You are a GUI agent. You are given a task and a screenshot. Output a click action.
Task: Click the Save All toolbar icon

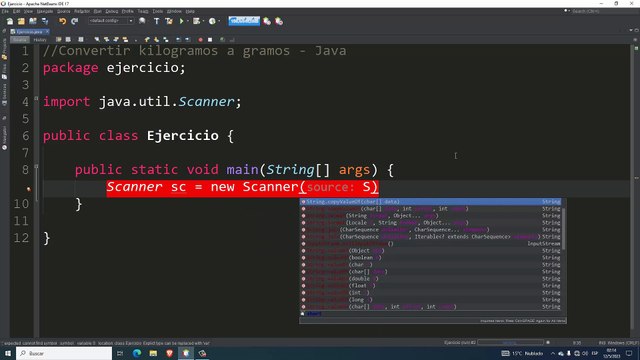44,21
